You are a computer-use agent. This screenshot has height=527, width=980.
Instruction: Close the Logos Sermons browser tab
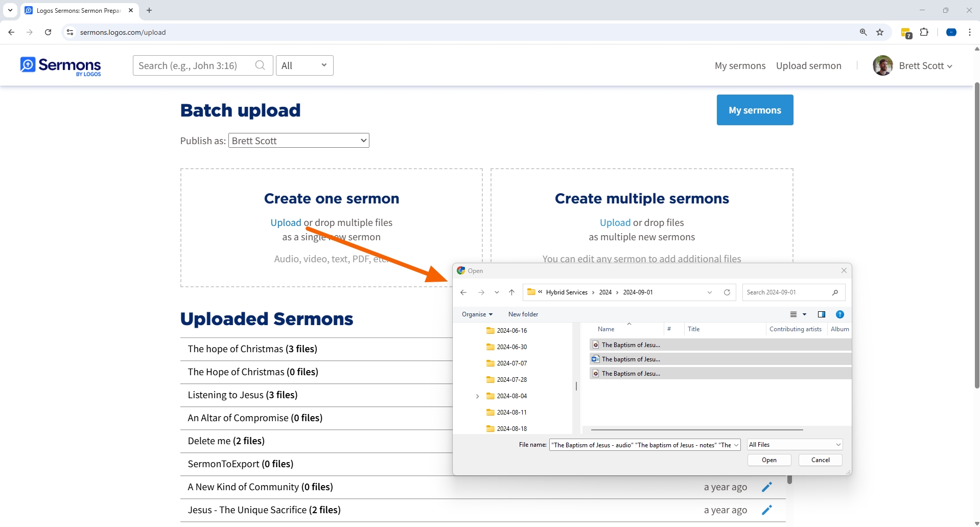(131, 10)
